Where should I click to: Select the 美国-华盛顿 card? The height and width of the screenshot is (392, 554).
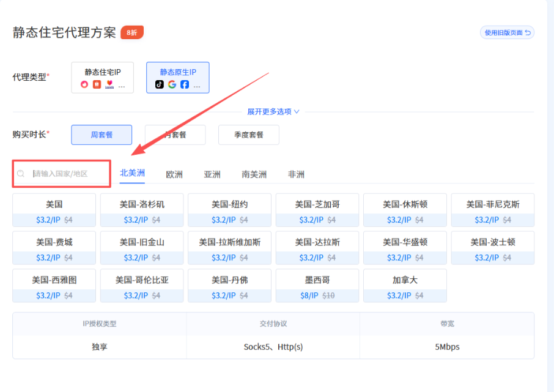point(405,248)
